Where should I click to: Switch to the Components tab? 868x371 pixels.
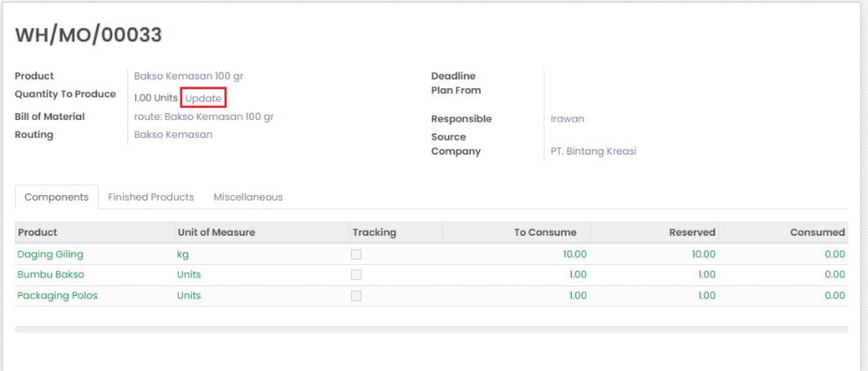click(x=57, y=197)
